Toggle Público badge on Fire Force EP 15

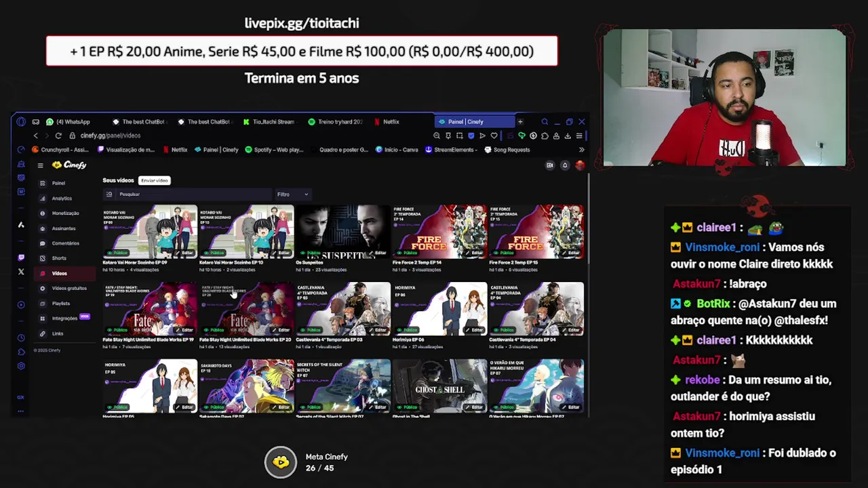pyautogui.click(x=505, y=253)
